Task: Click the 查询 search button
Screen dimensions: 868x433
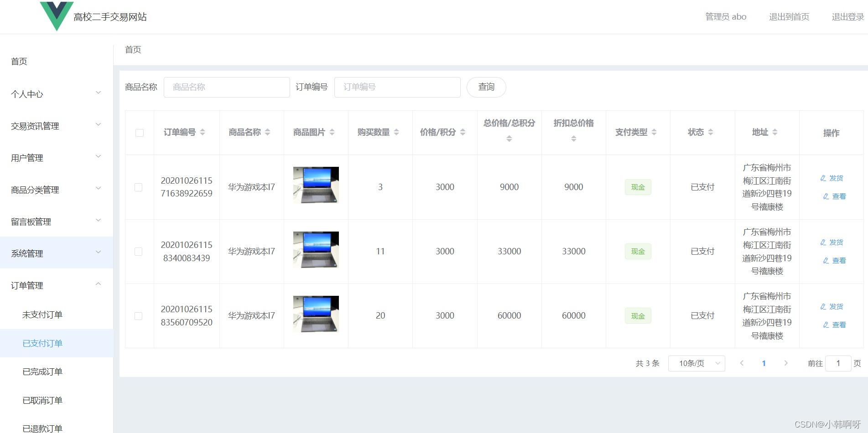Action: [486, 87]
